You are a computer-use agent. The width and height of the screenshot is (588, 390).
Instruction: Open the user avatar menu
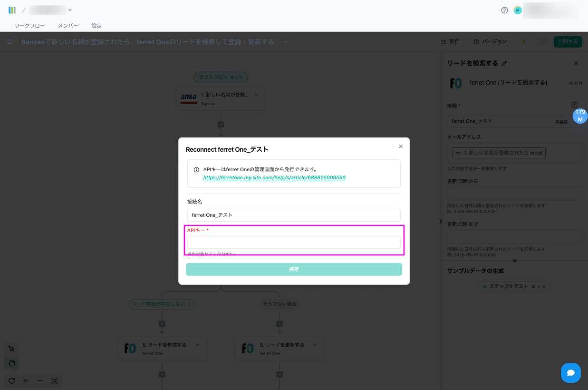pyautogui.click(x=518, y=10)
